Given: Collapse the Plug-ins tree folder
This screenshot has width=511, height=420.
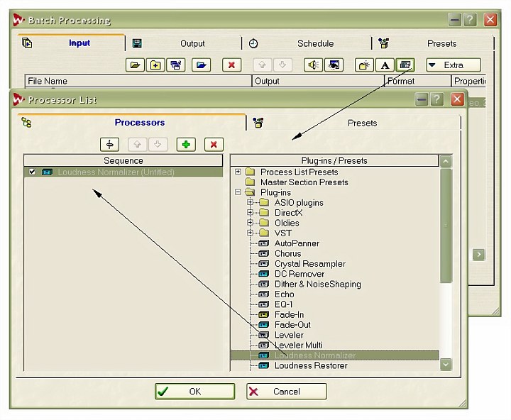Looking at the screenshot, I should click(238, 192).
